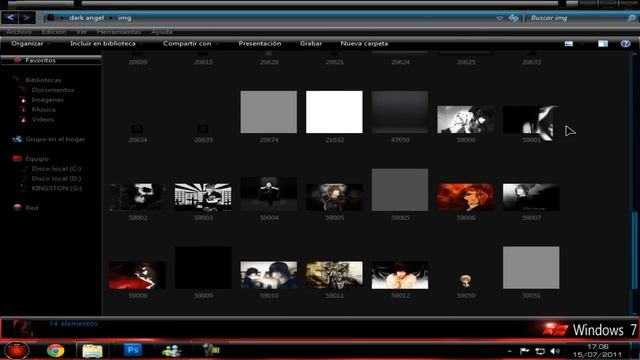Select image thumbnail 59001
This screenshot has height=360, width=640.
pos(531,120)
